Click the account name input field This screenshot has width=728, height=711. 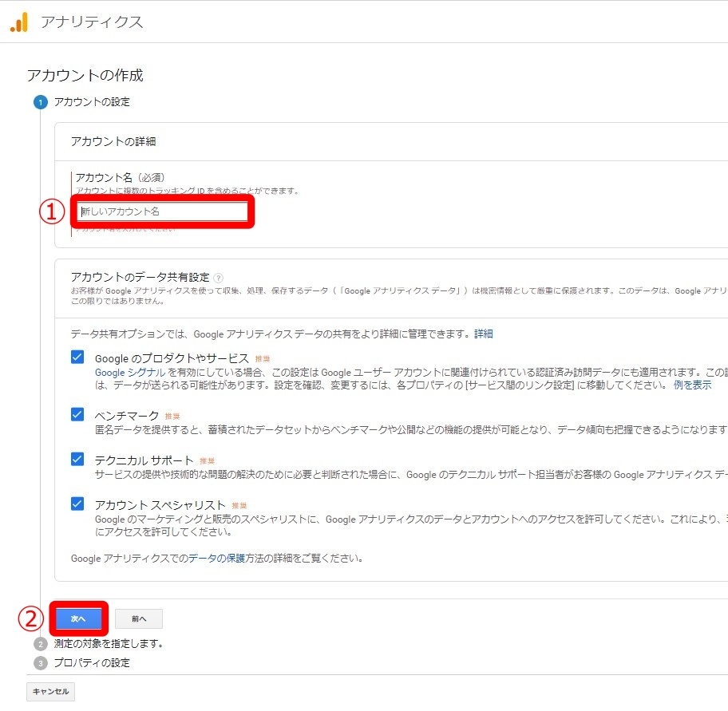click(160, 211)
